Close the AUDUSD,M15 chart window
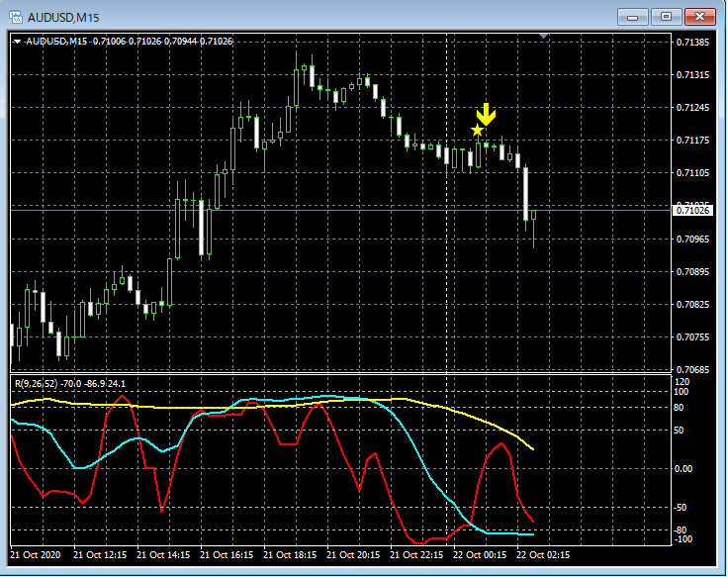 click(x=699, y=17)
